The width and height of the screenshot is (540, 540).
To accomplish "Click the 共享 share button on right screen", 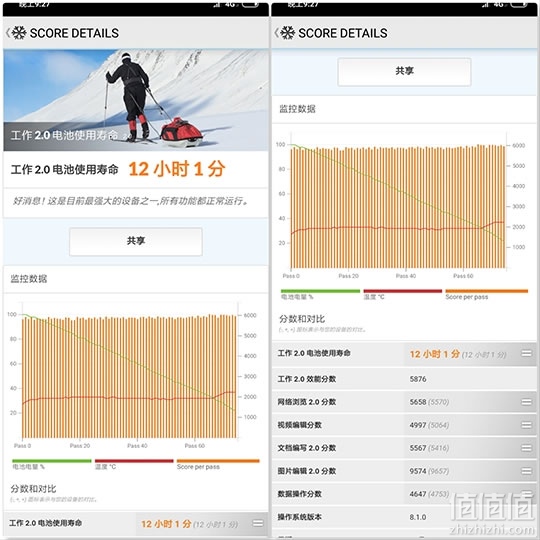I will coord(404,72).
